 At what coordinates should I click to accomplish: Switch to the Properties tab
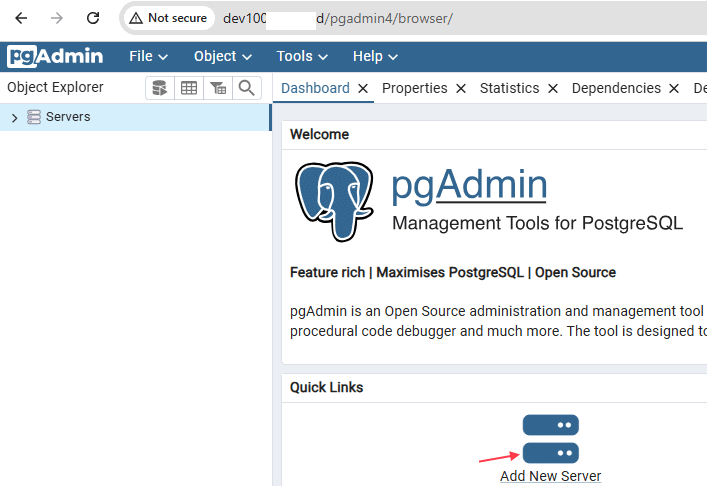pos(414,88)
